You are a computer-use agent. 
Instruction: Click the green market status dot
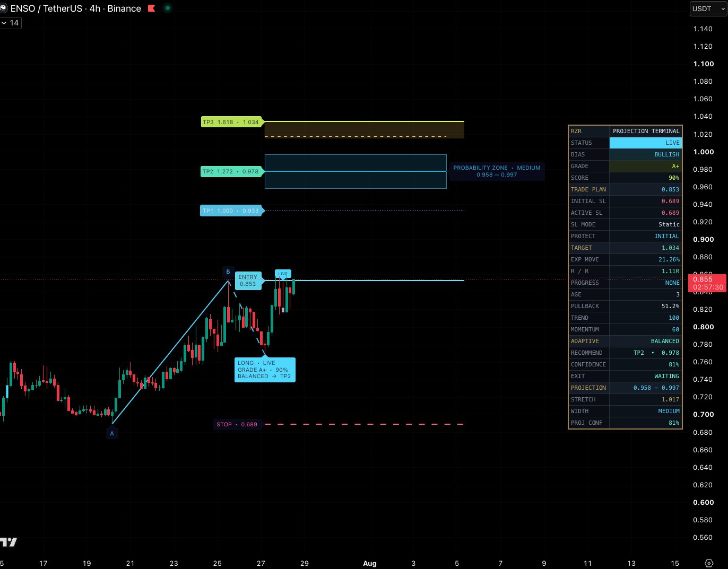(167, 8)
